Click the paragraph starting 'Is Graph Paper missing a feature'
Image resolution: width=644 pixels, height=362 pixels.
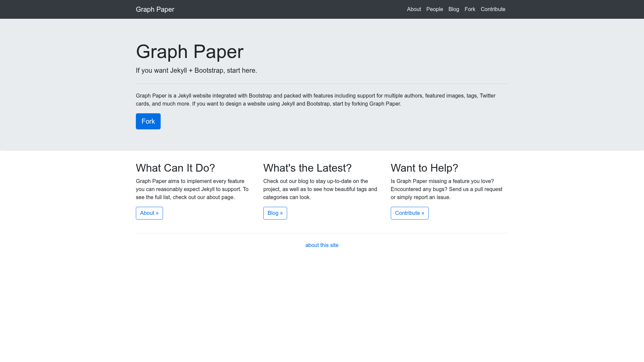(446, 189)
